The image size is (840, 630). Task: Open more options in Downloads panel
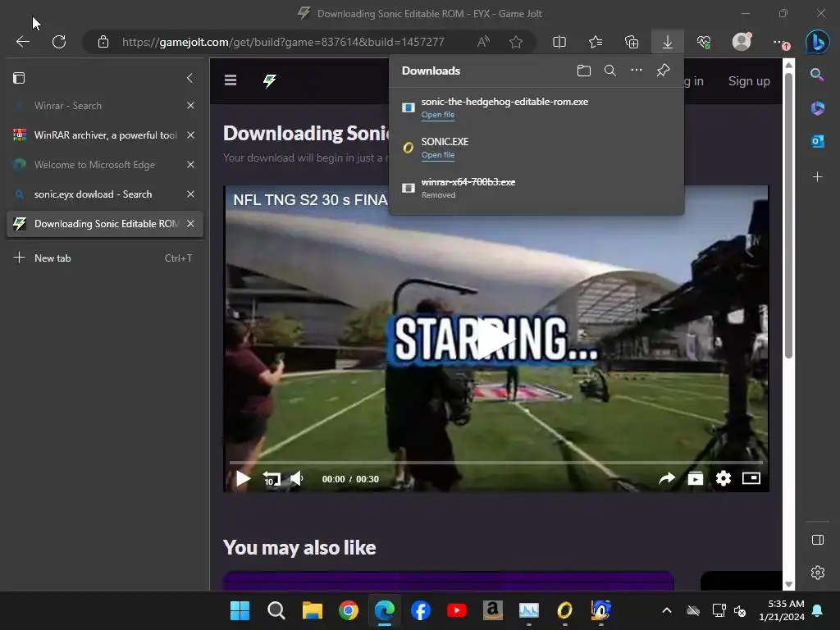tap(636, 71)
